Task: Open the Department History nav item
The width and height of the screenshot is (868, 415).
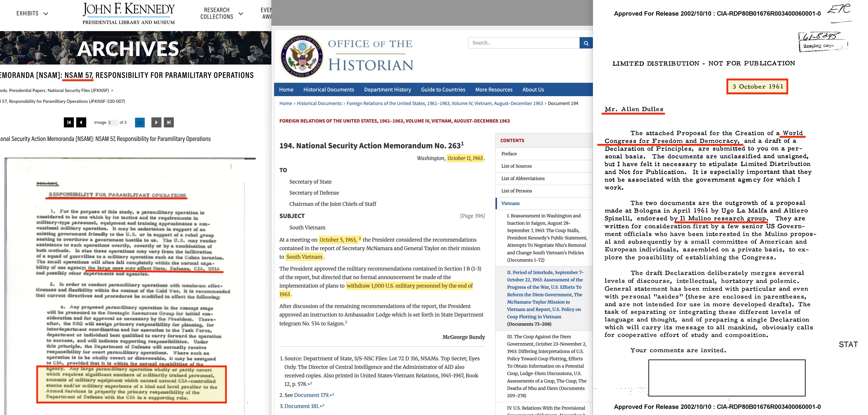Action: (x=388, y=90)
